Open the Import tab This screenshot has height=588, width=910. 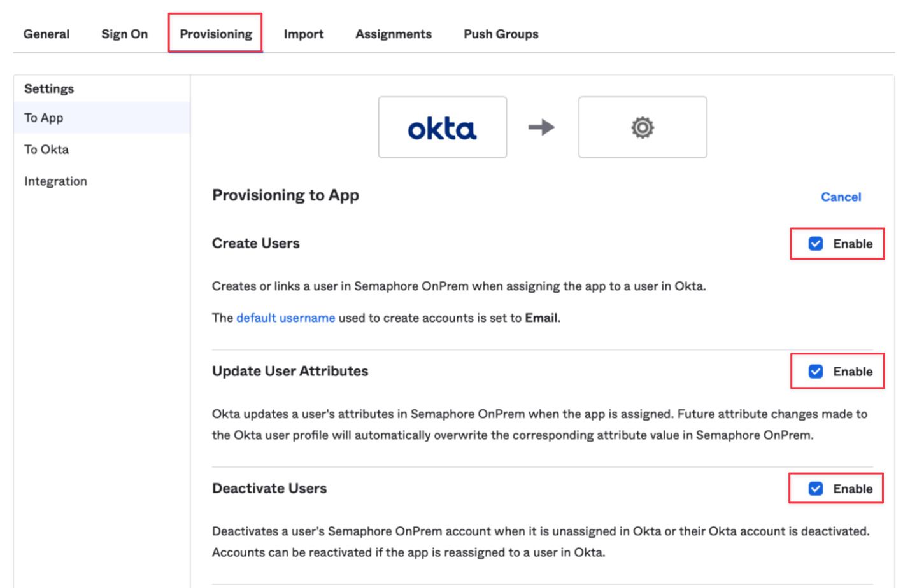[304, 34]
